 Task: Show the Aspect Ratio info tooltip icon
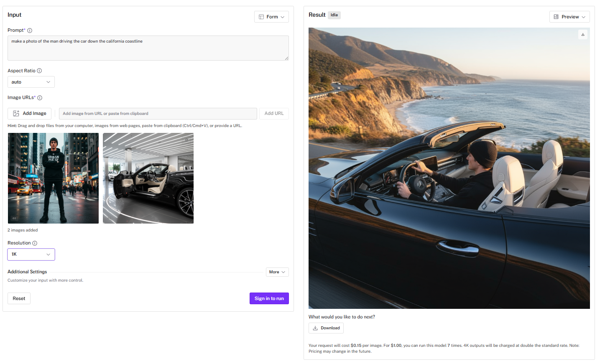(x=39, y=71)
